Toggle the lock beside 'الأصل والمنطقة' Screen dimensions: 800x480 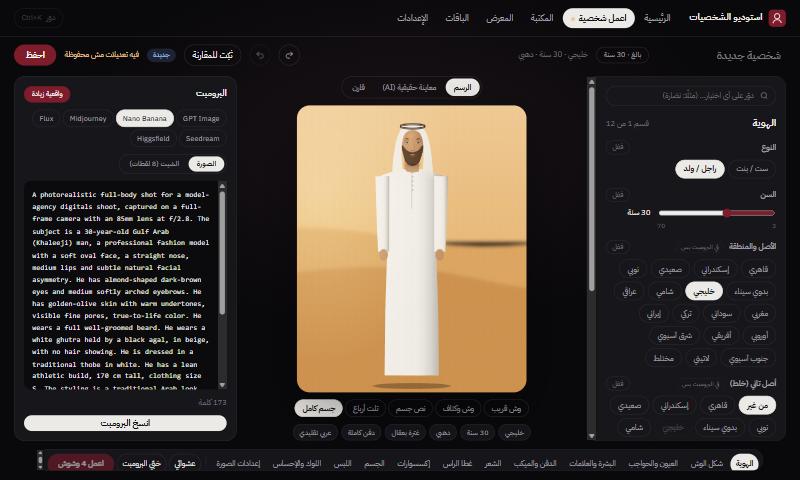[617, 246]
